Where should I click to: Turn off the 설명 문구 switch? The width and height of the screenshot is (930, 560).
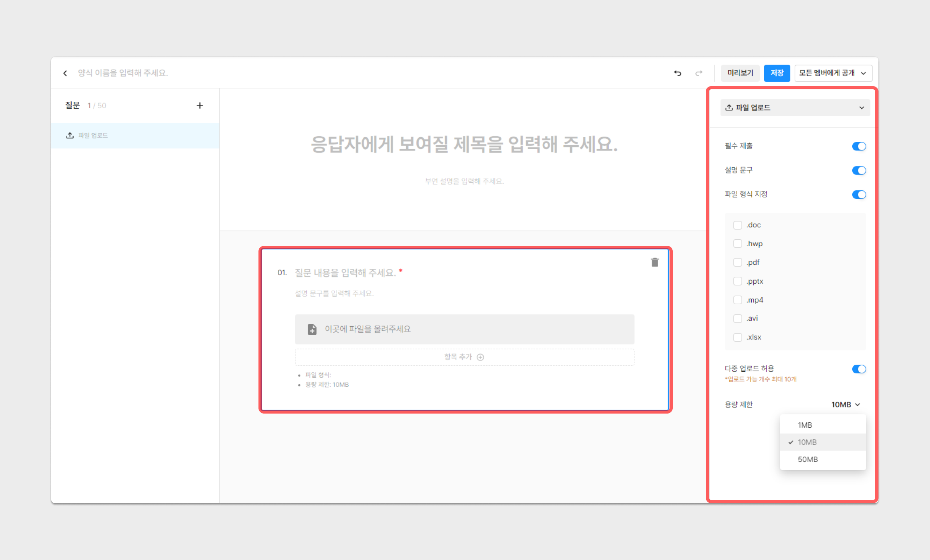859,171
